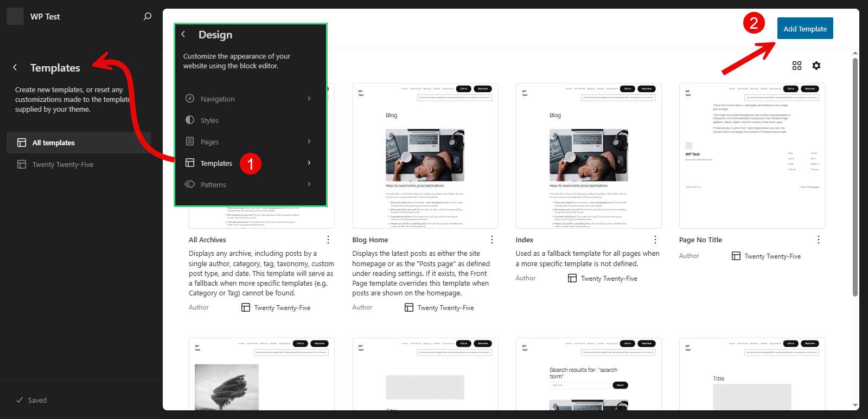Open the Index template title
Viewport: 868px width, 419px height.
pyautogui.click(x=525, y=240)
